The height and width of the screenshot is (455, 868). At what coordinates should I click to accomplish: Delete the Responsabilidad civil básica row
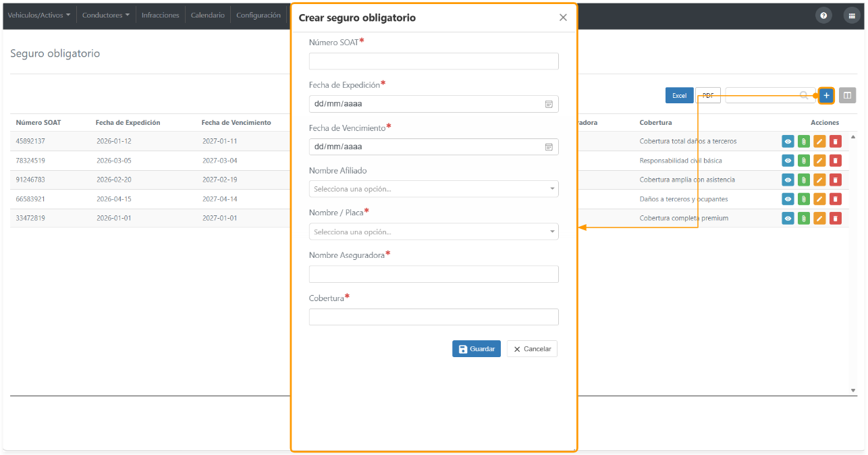coord(835,161)
